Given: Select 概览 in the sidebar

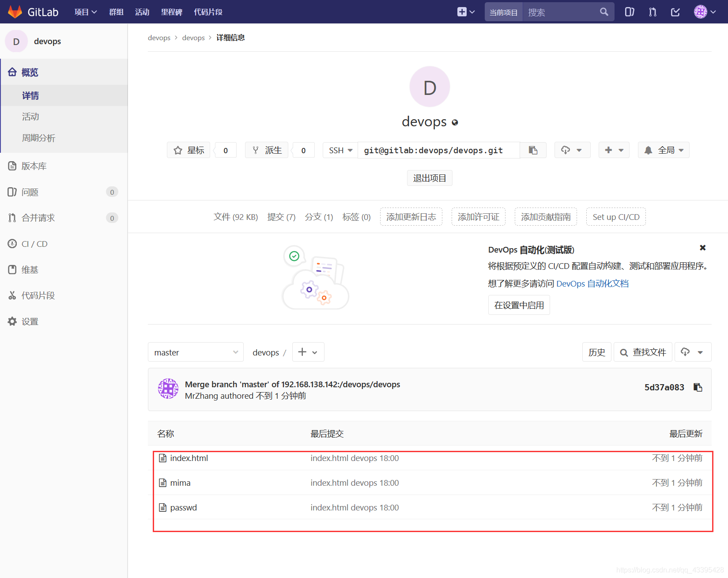Looking at the screenshot, I should click(x=64, y=72).
